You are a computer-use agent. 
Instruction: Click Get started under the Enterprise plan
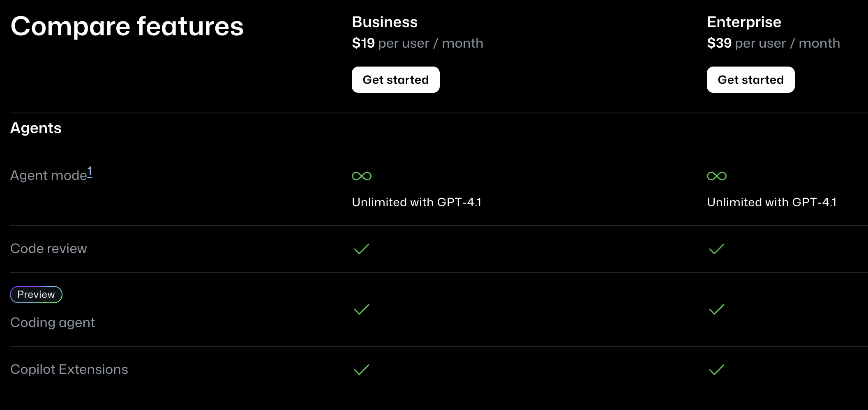point(750,80)
